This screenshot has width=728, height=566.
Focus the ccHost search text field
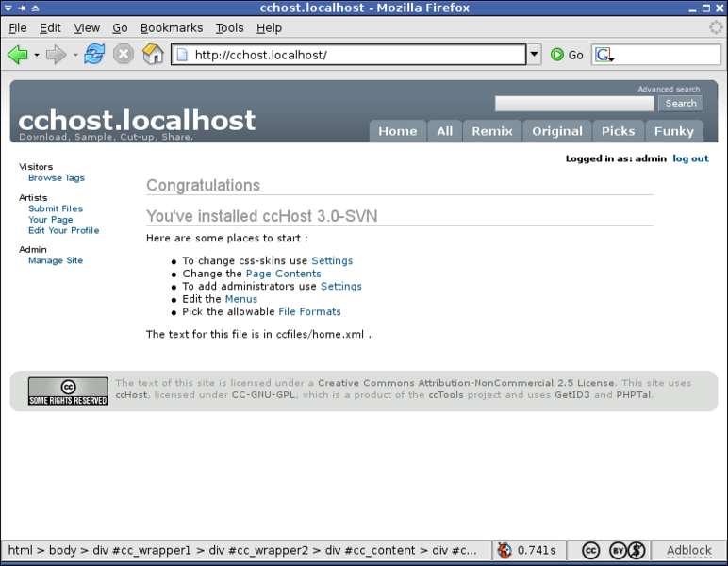click(574, 104)
